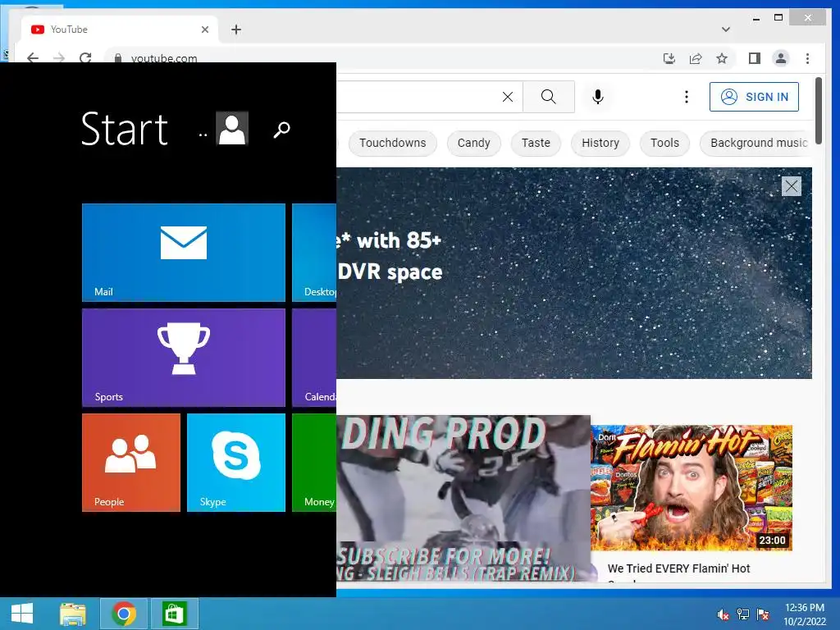Screen dimensions: 840x630
Task: Open the Chrome tab search chevron
Action: 726,30
